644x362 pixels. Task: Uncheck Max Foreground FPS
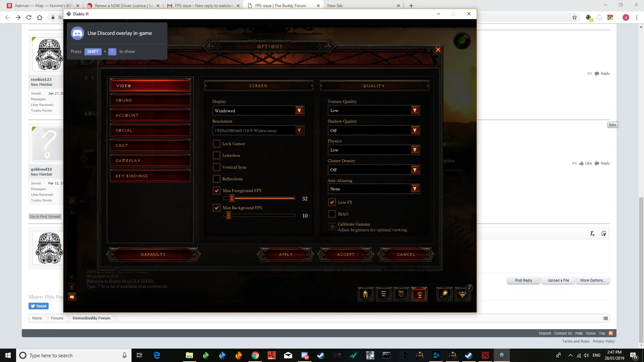click(217, 191)
